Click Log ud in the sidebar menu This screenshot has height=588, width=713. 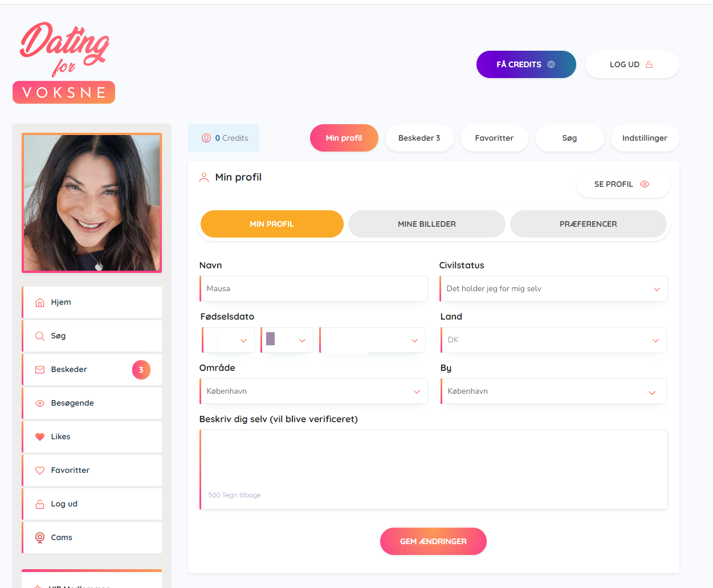coord(92,504)
